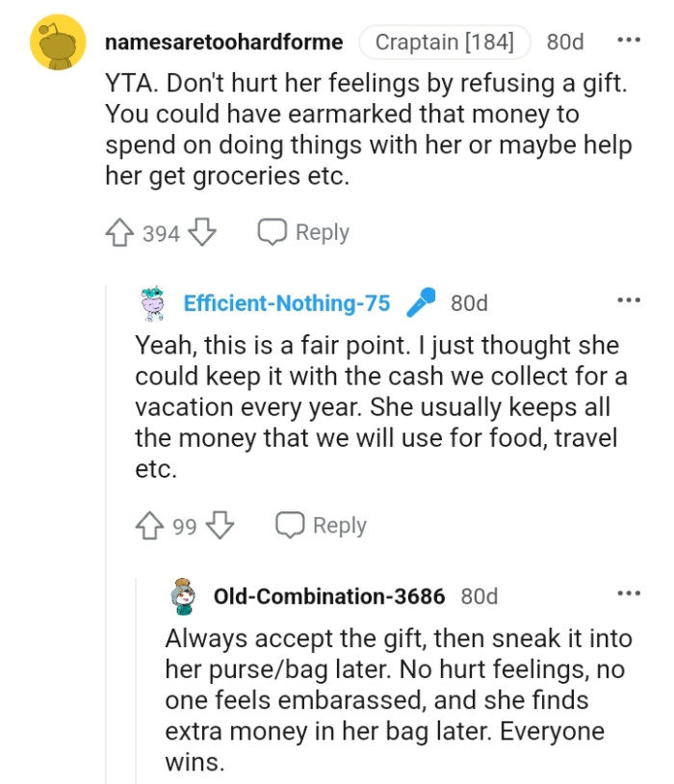This screenshot has height=784, width=674.
Task: Open the overflow menu on the top comment
Action: (630, 39)
